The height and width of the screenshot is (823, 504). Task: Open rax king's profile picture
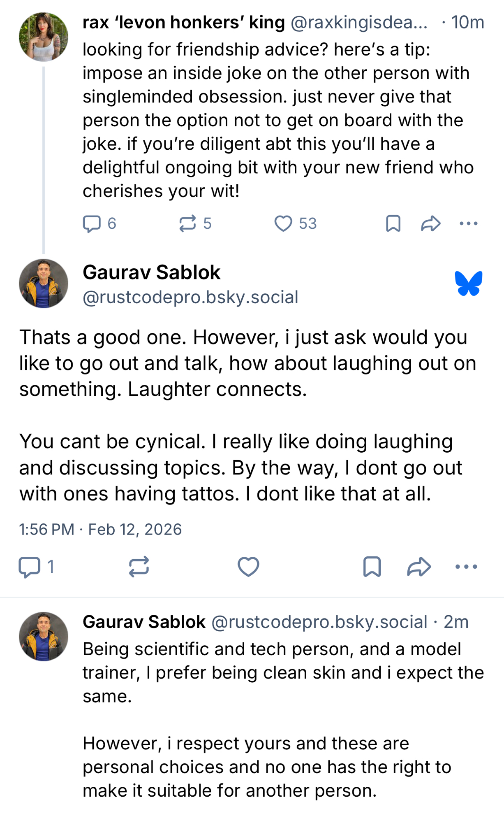tap(44, 37)
